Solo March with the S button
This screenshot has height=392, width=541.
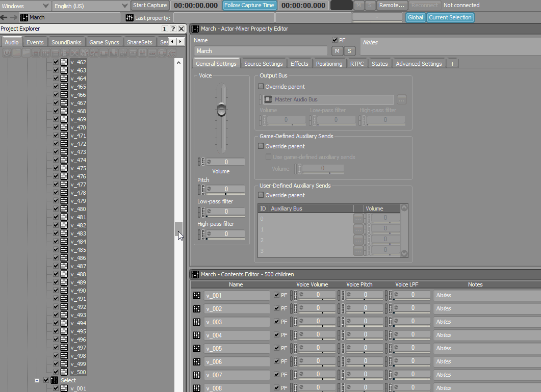click(349, 51)
